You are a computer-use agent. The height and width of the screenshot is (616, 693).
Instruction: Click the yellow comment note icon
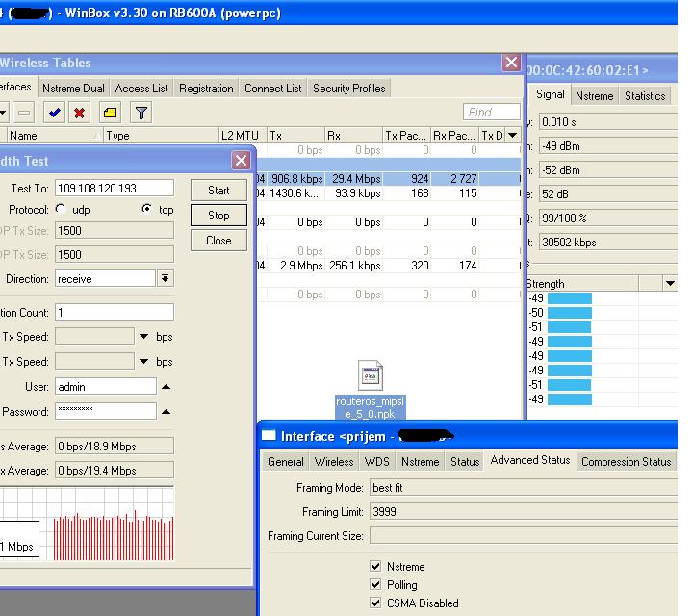110,114
